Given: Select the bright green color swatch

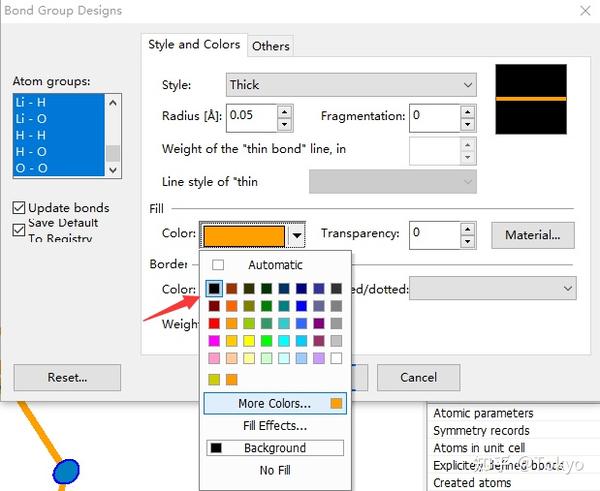Looking at the screenshot, I should (x=266, y=340).
